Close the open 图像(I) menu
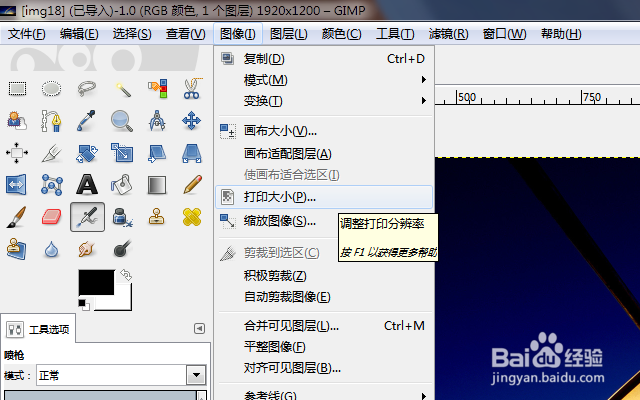The width and height of the screenshot is (640, 400). pos(238,34)
